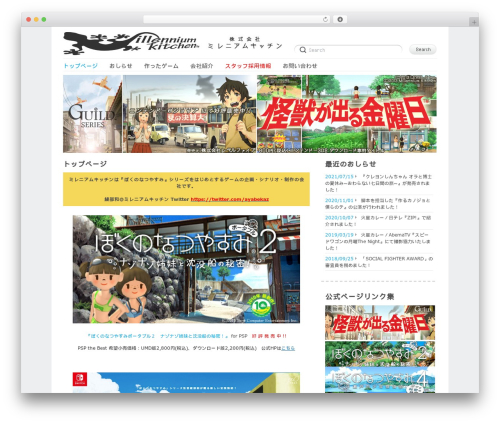Viewport: 500px width, 423px height.
Task: Open the 2021/07/15 news entry
Action: (x=379, y=183)
